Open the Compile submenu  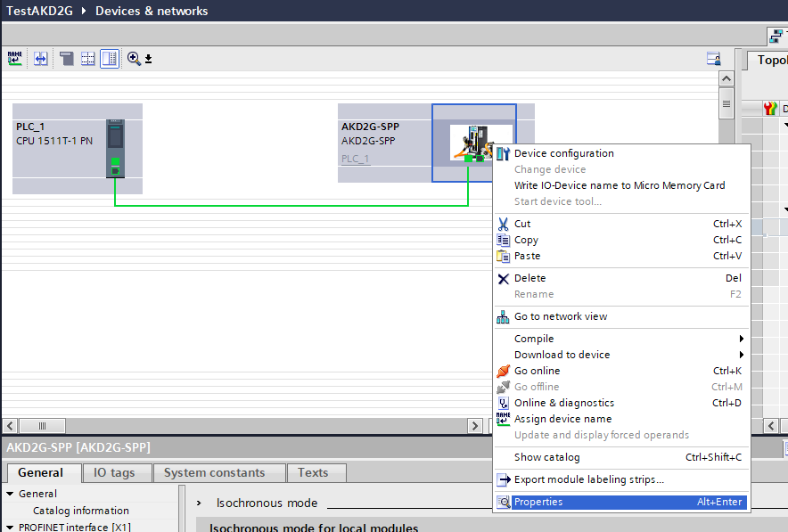click(621, 339)
